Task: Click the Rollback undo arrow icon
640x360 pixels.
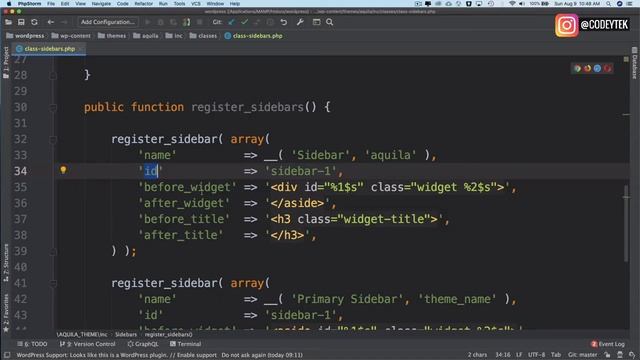Action: (284, 22)
